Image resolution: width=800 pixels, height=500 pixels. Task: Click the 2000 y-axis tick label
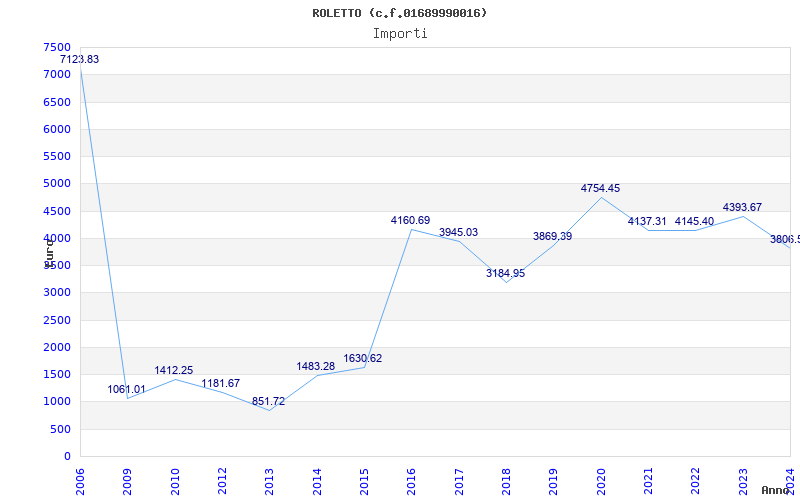pos(57,347)
